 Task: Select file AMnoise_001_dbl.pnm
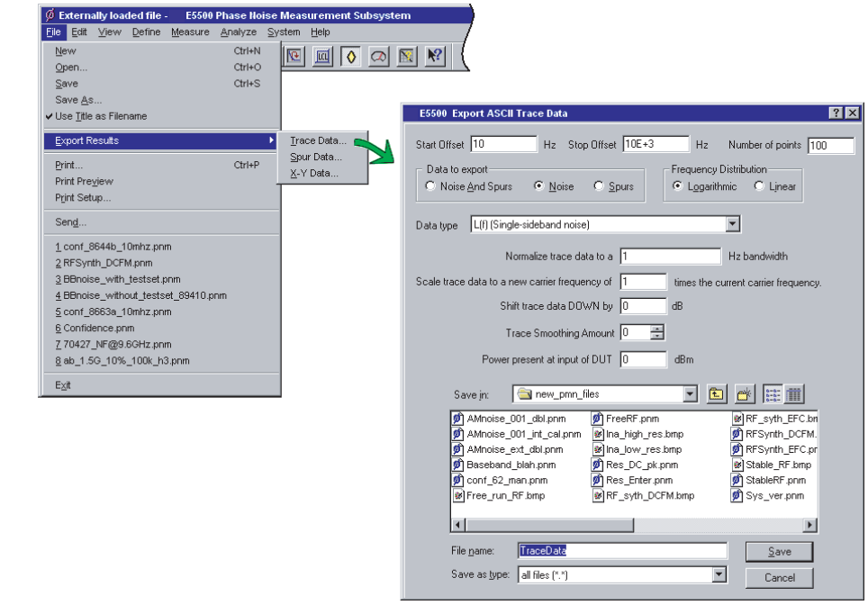(510, 419)
